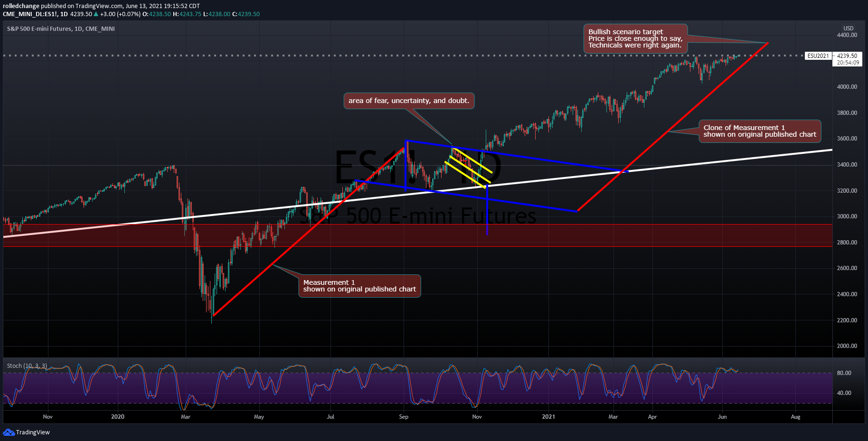Click the 3800.00 price axis label

847,113
